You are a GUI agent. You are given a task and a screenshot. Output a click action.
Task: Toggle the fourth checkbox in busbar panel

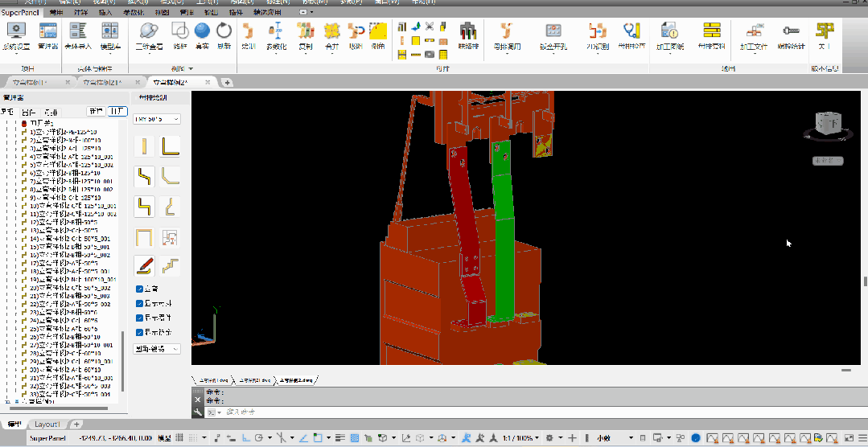[139, 333]
